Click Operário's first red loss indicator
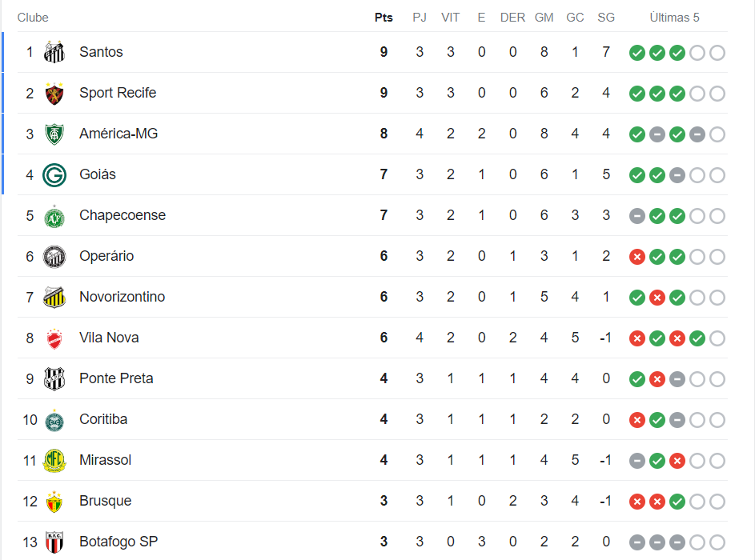The image size is (755, 560). [637, 257]
